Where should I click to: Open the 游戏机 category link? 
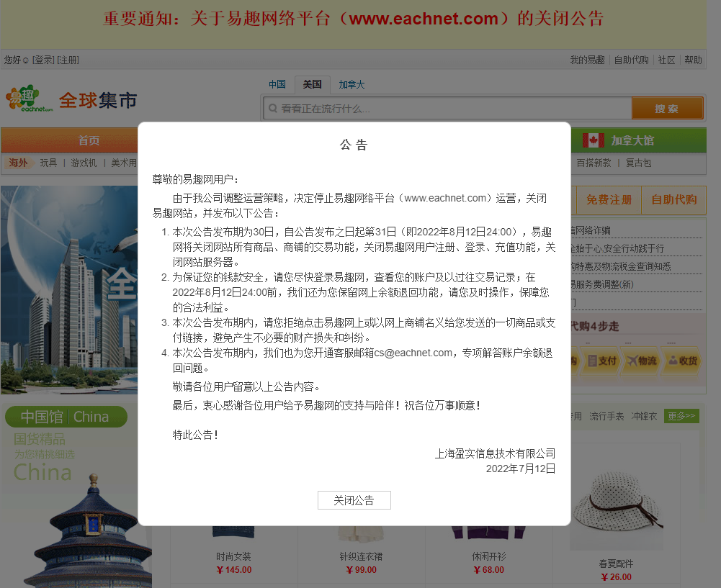[x=84, y=163]
